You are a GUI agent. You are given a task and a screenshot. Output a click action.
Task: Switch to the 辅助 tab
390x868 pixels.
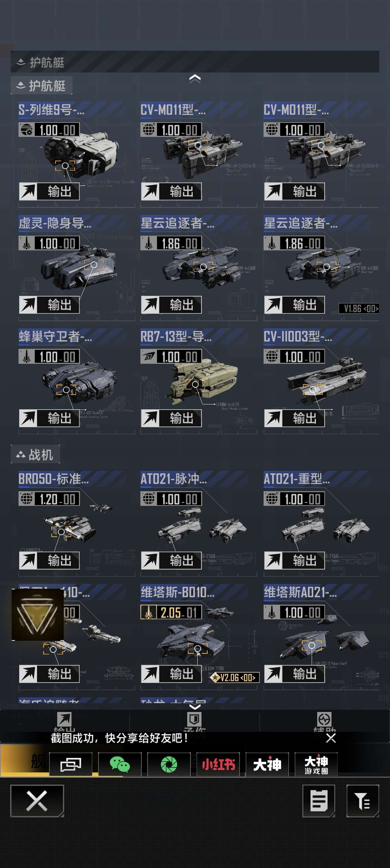click(x=324, y=723)
